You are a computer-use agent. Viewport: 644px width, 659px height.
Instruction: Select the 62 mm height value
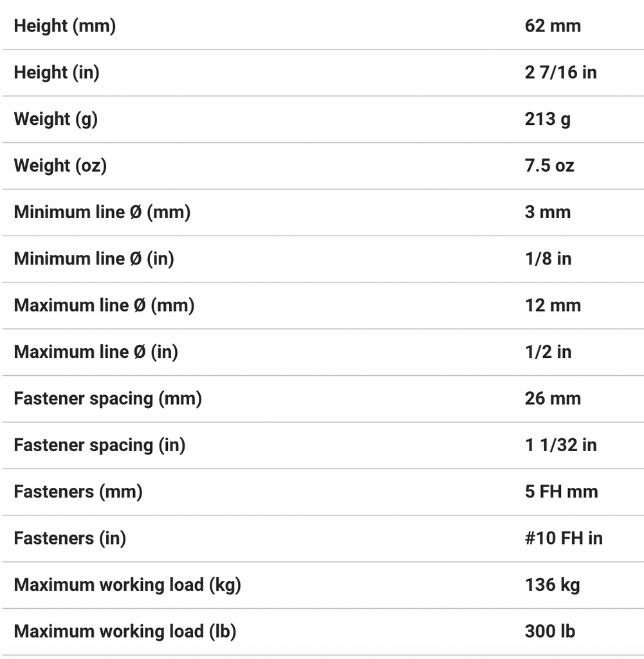pyautogui.click(x=552, y=26)
